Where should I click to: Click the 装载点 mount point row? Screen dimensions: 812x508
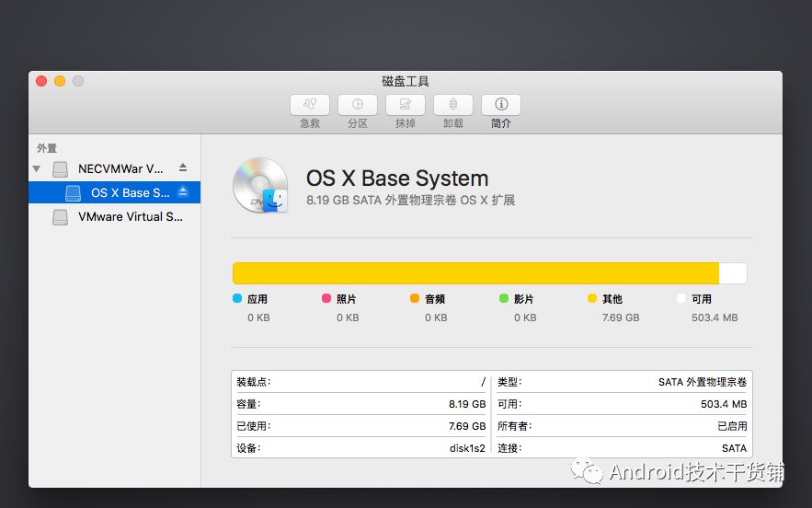[x=361, y=382]
